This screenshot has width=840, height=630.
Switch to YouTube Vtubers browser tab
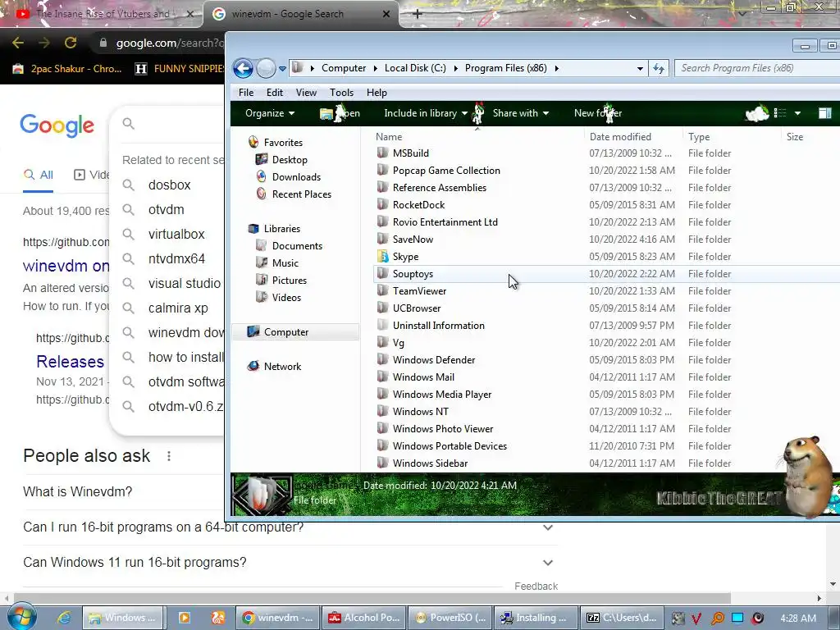(x=103, y=14)
